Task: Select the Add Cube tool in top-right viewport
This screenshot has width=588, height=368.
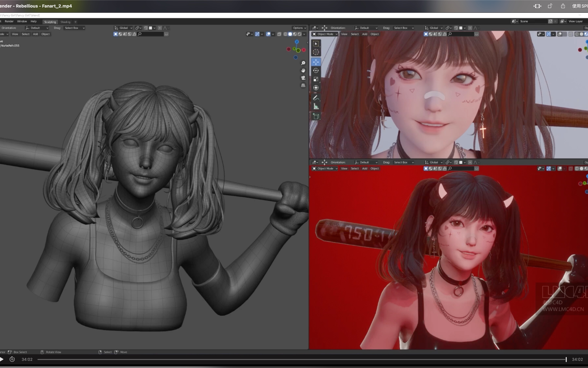Action: click(316, 116)
